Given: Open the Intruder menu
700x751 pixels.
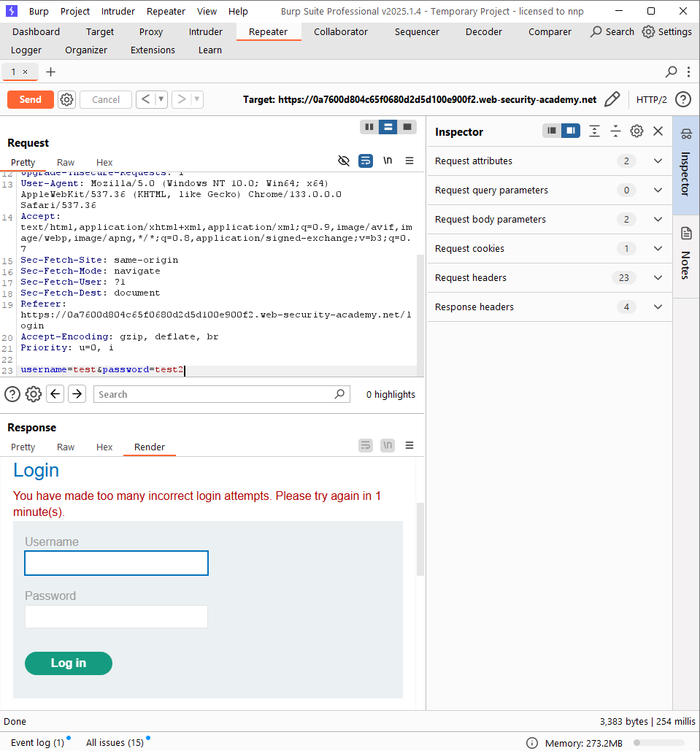Looking at the screenshot, I should [x=118, y=11].
